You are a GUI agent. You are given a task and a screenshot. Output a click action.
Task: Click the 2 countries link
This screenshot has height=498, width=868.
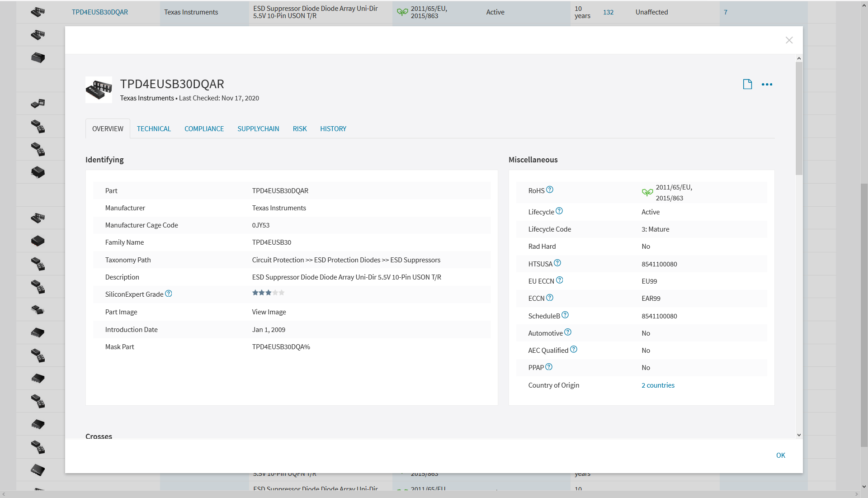click(x=658, y=385)
